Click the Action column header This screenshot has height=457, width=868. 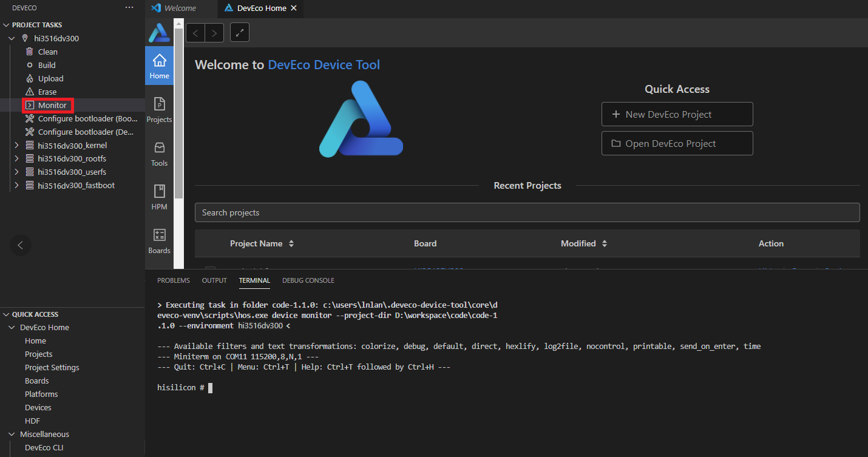[771, 243]
